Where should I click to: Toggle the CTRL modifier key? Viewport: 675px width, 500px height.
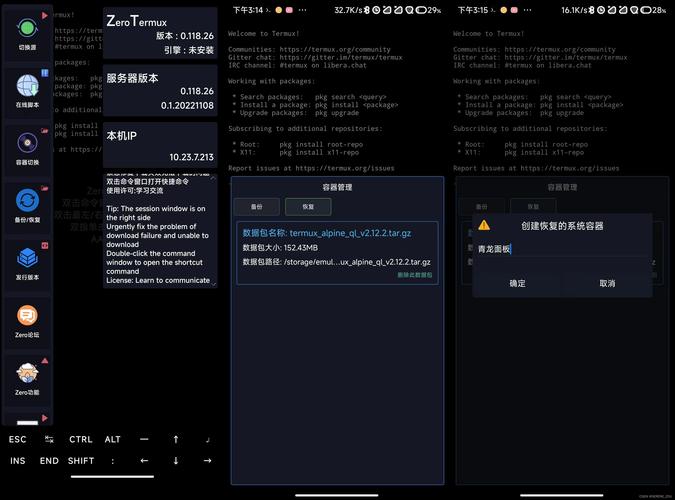(81, 439)
